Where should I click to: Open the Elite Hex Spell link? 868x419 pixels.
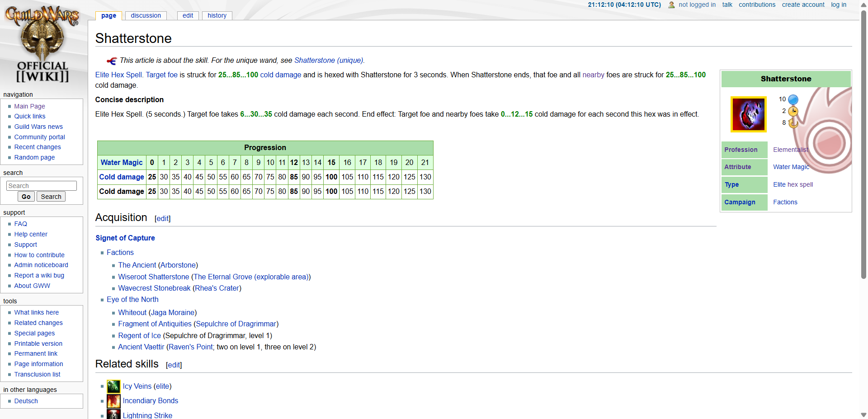(119, 75)
